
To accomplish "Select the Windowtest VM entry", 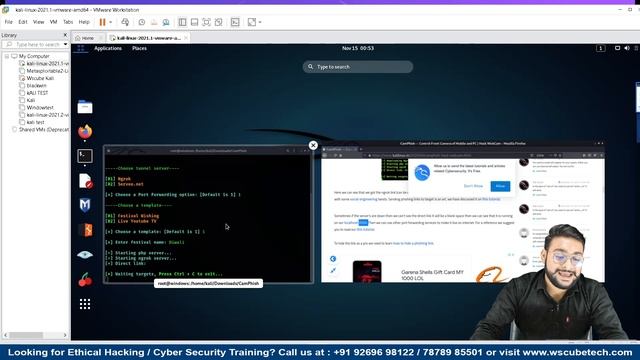I will [40, 107].
